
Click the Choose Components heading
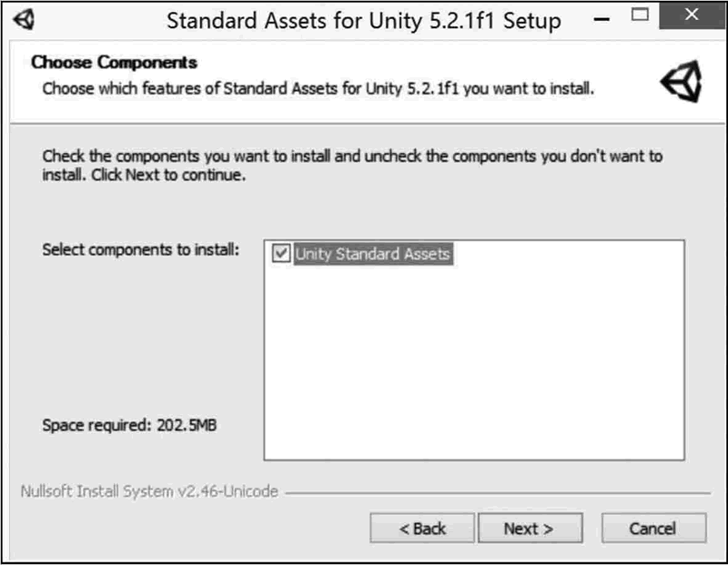pos(115,63)
